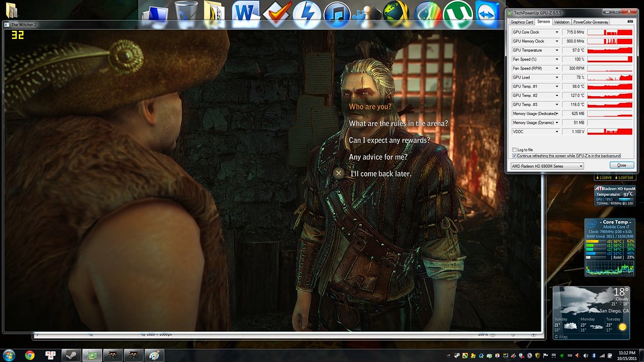Click the second Witcher taskbar button
644x362 pixels.
pyautogui.click(x=133, y=355)
